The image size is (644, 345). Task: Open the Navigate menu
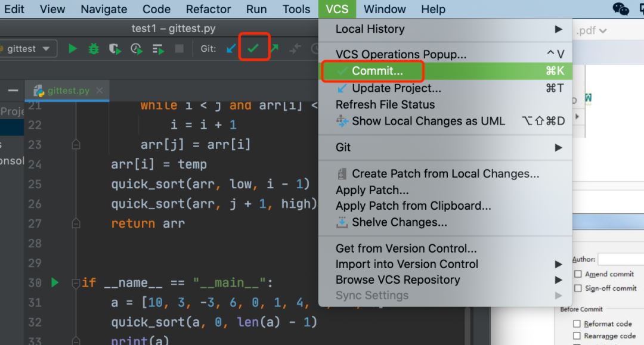tap(104, 9)
